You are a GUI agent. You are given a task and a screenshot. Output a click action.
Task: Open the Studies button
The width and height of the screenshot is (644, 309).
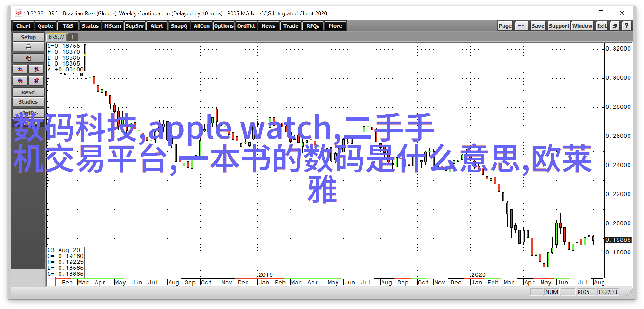point(28,102)
